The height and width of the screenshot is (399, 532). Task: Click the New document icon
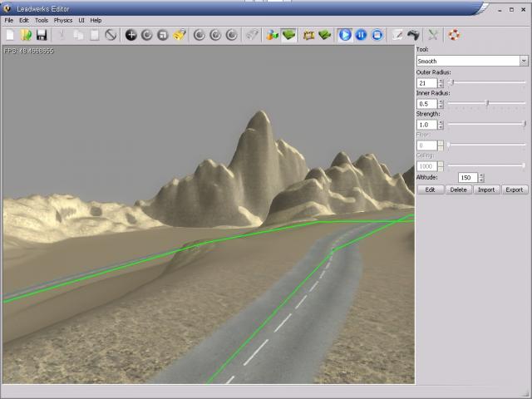pos(10,35)
